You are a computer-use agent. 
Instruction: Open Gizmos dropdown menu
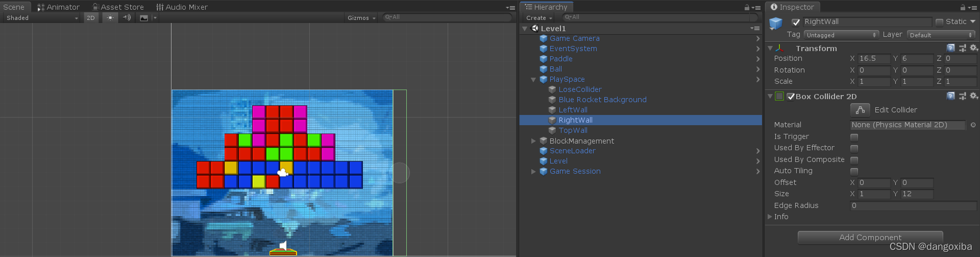(361, 18)
